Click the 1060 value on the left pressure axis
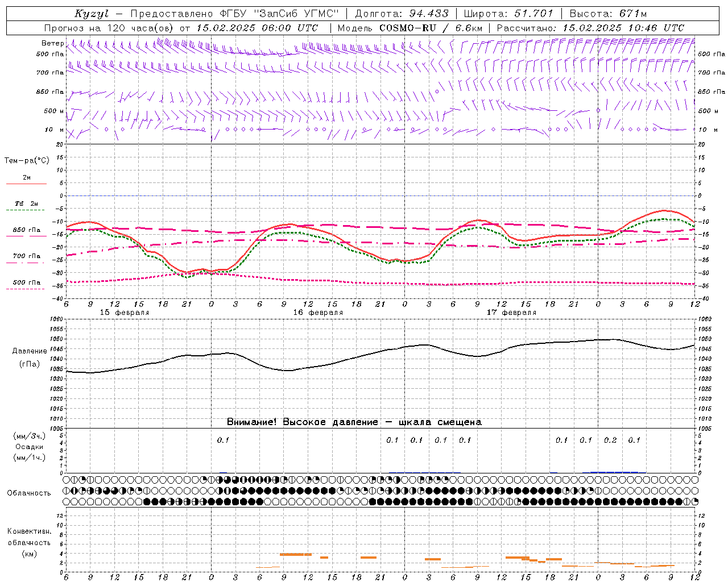The width and height of the screenshot is (728, 582). pyautogui.click(x=57, y=319)
